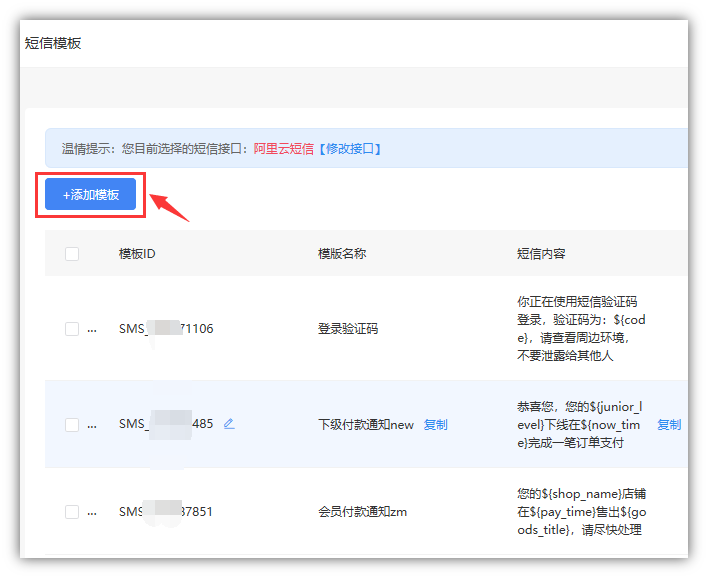Open the 修改接口 link
Screen dimensions: 708x578
click(x=349, y=149)
